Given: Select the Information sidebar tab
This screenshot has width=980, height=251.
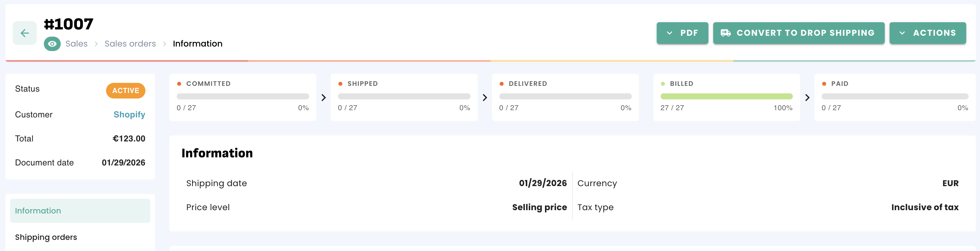Looking at the screenshot, I should point(80,211).
